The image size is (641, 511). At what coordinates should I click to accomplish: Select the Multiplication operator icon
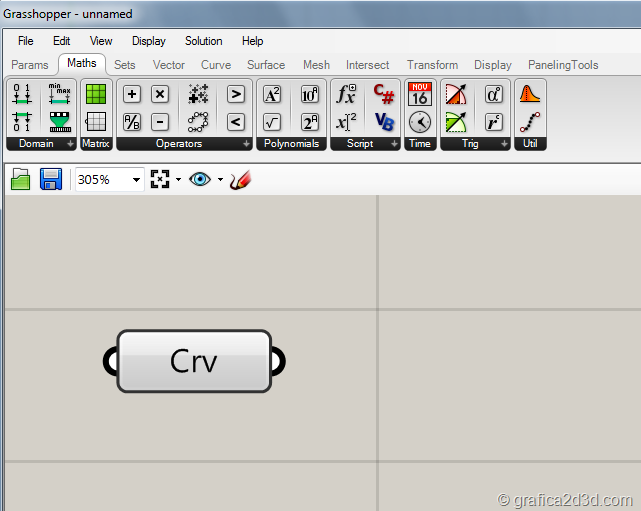tap(160, 94)
